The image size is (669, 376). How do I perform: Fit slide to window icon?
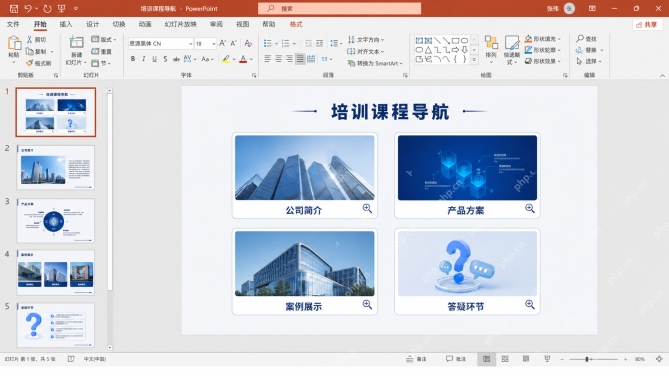[x=659, y=359]
